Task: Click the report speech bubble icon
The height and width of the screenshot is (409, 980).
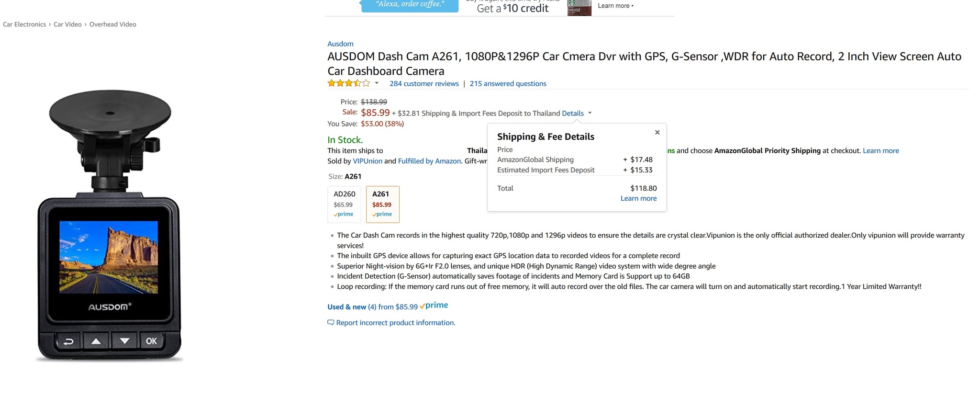Action: [331, 322]
